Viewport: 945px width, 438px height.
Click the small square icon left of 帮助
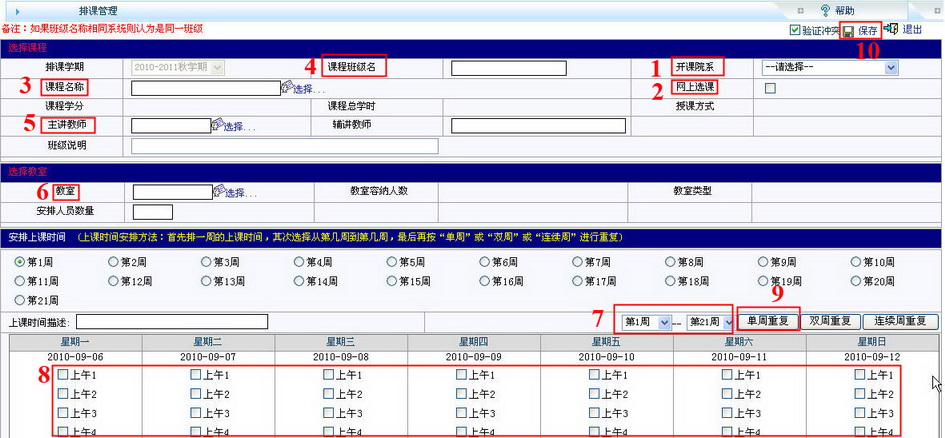[801, 10]
